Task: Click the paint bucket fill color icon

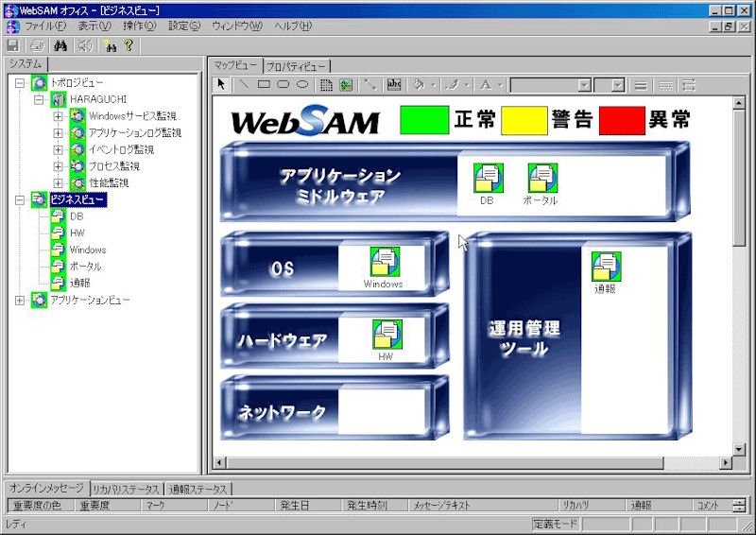Action: point(419,85)
